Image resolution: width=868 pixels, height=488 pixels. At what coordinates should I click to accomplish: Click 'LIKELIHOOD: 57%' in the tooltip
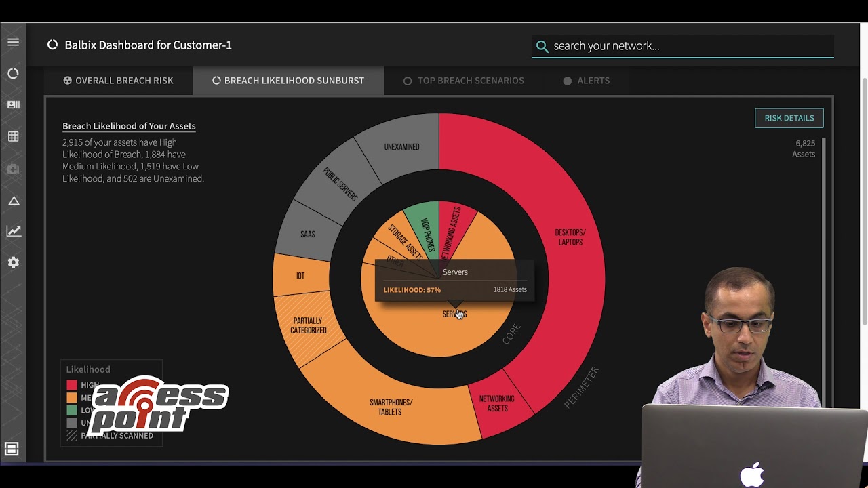click(x=412, y=290)
